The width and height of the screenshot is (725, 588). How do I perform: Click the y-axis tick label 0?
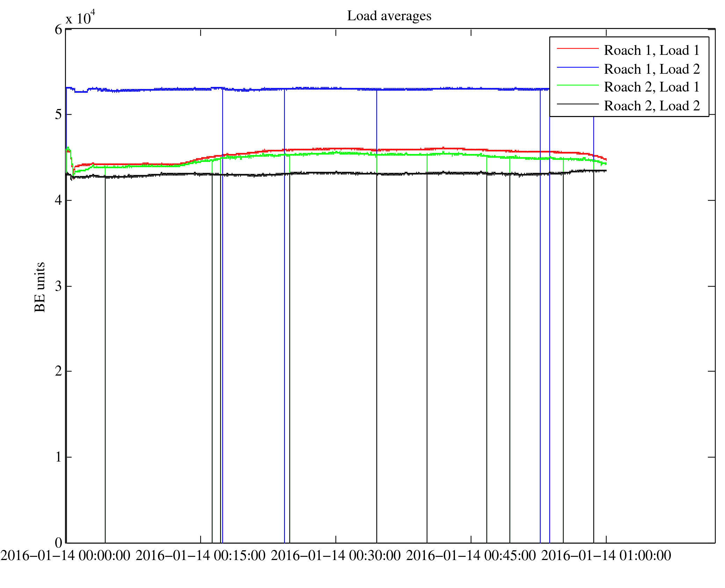(58, 543)
